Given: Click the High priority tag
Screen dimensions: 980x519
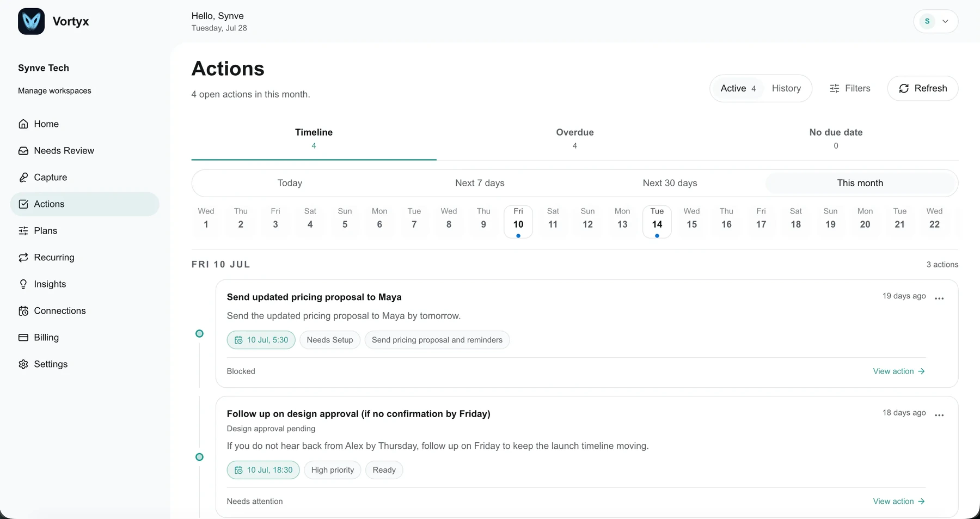Looking at the screenshot, I should tap(333, 470).
